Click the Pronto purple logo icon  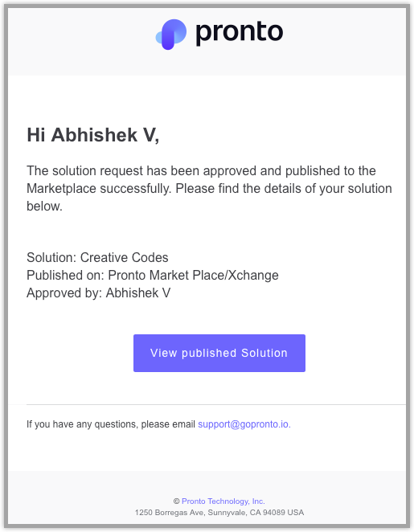[x=171, y=35]
